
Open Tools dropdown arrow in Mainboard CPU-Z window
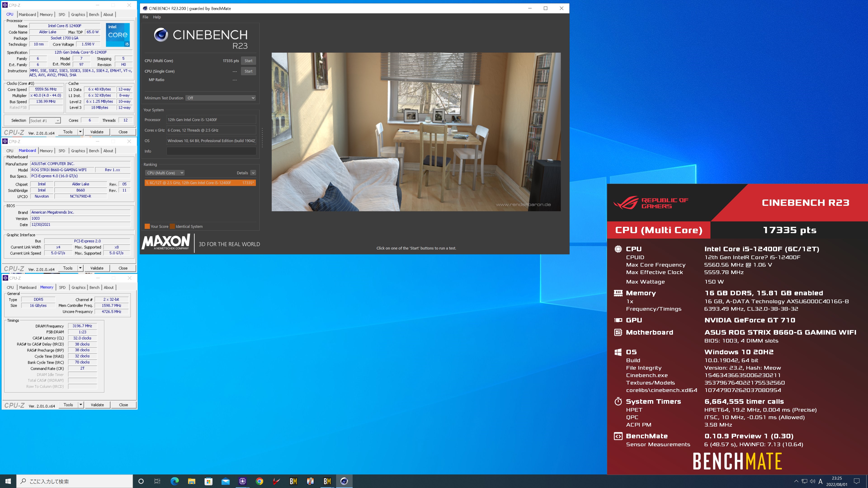pos(80,268)
